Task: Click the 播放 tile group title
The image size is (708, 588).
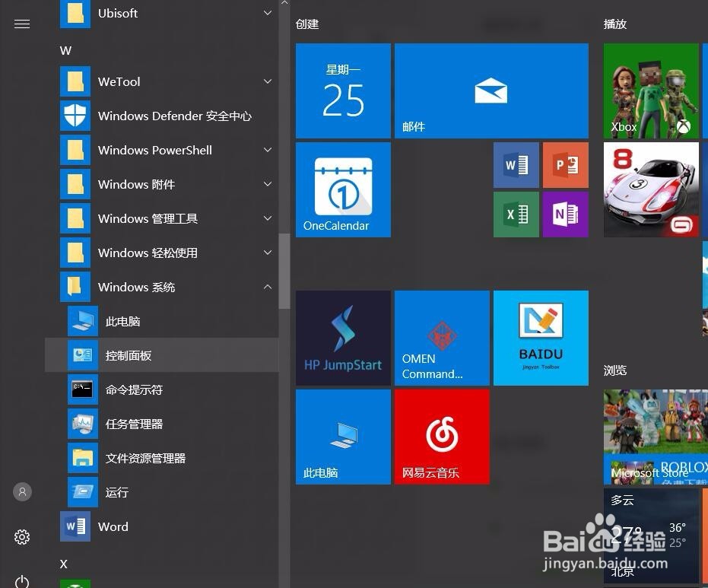Action: (x=615, y=24)
